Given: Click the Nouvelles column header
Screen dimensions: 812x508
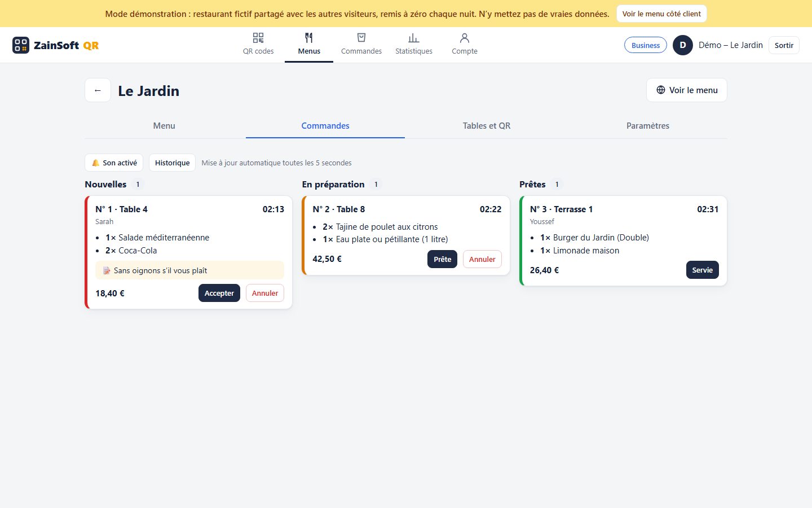Looking at the screenshot, I should click(105, 184).
